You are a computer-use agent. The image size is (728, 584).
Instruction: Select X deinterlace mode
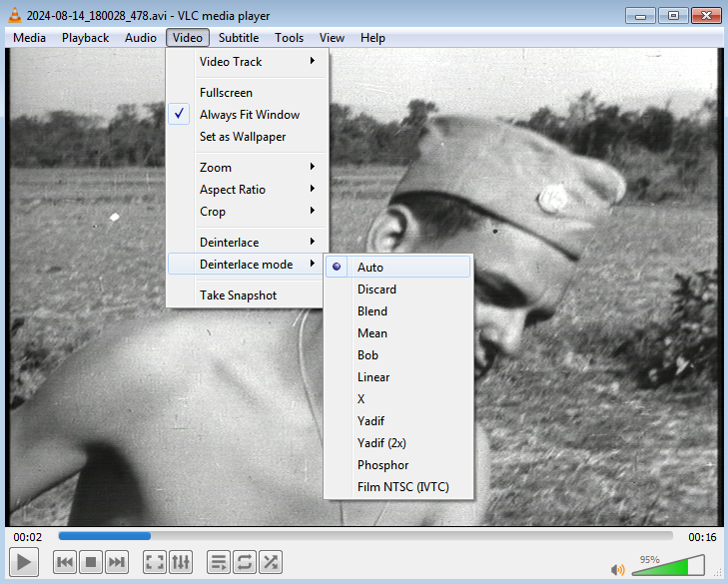click(x=397, y=398)
